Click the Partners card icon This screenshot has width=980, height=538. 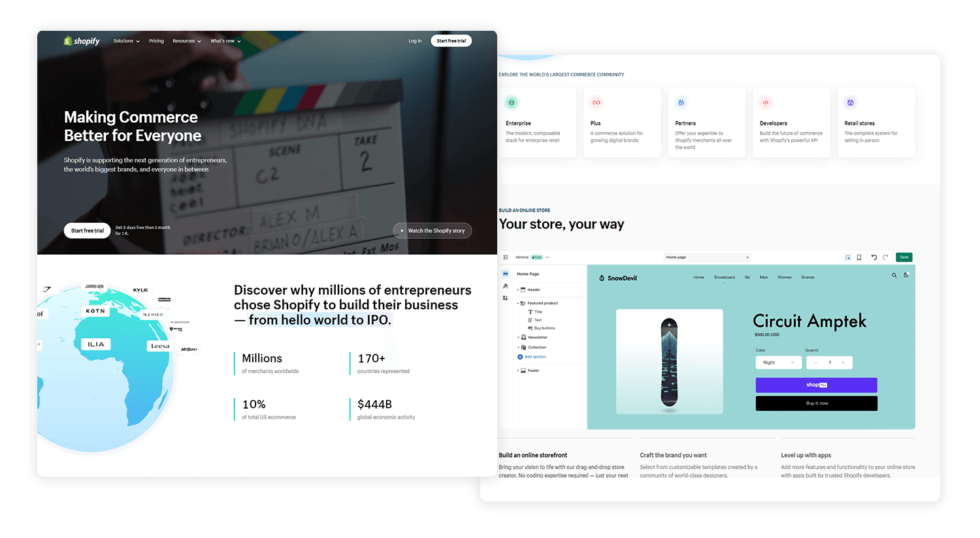click(681, 103)
